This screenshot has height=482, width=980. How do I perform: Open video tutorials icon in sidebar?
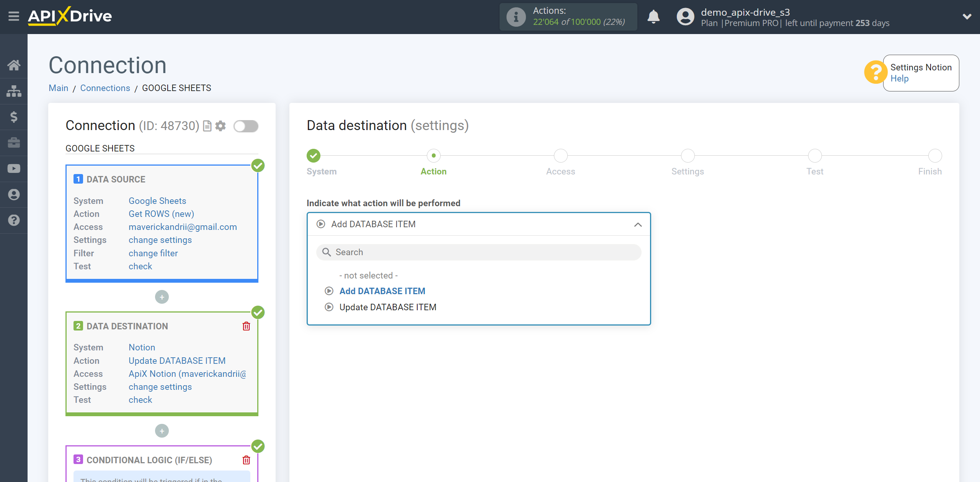14,169
